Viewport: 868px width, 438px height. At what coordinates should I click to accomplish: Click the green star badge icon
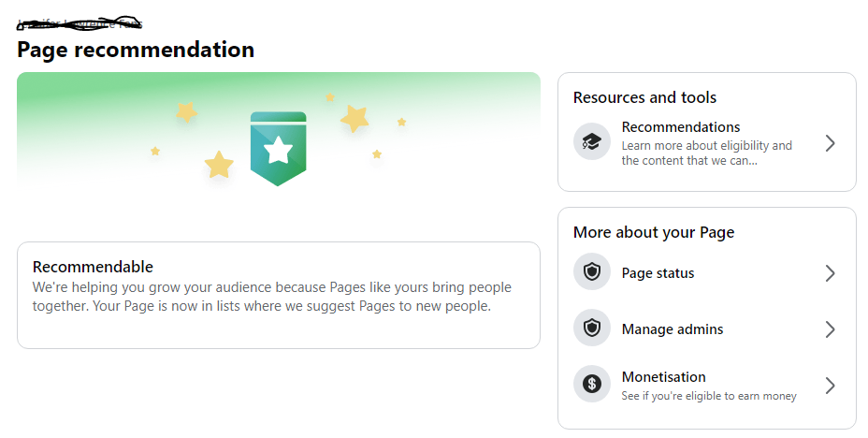pyautogui.click(x=278, y=149)
